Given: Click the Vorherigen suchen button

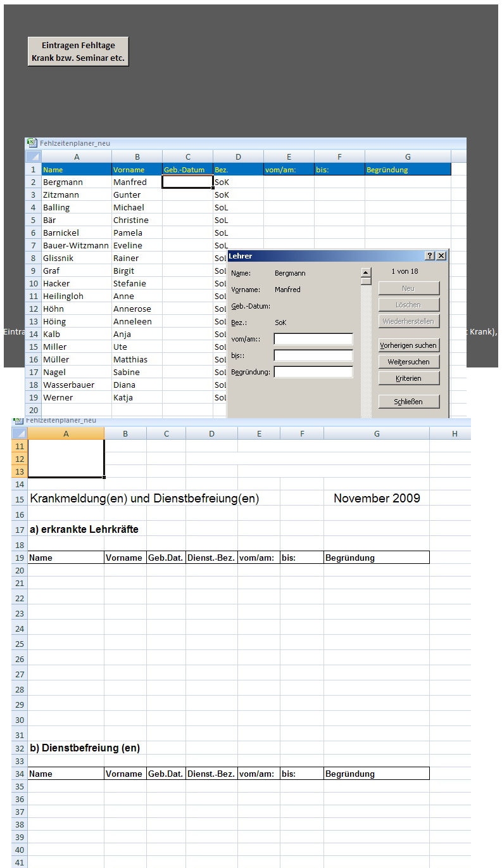Looking at the screenshot, I should point(409,345).
